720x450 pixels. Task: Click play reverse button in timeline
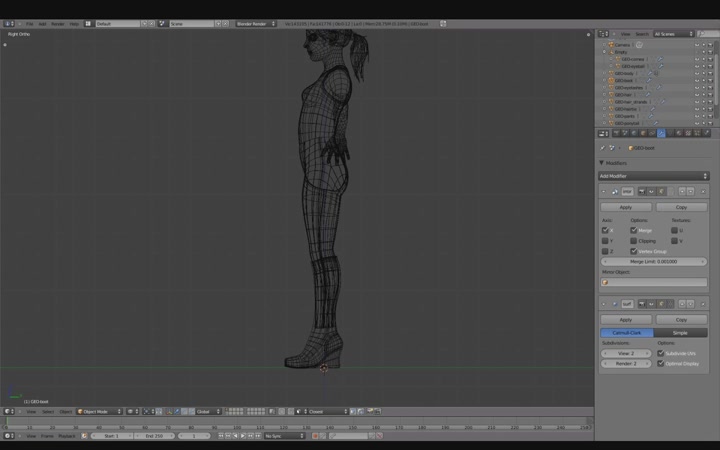point(235,436)
